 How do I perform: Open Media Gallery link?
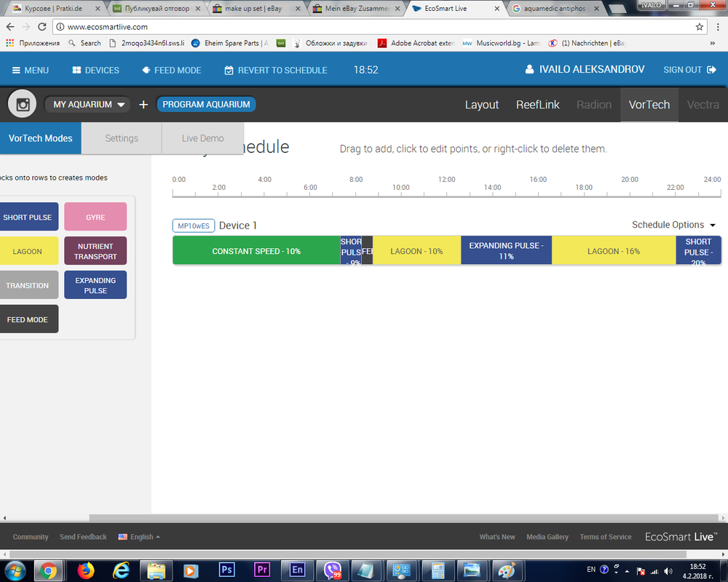click(x=547, y=536)
